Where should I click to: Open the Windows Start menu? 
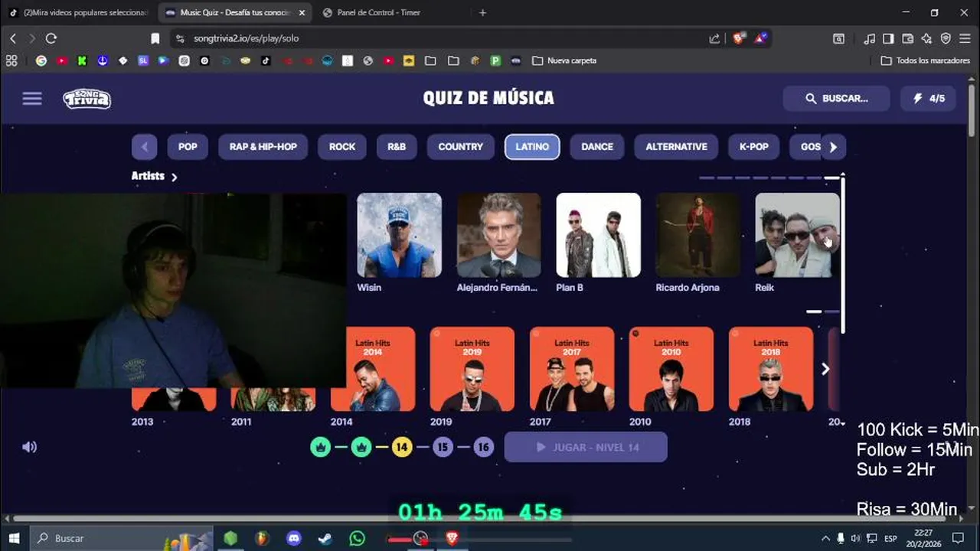(x=13, y=538)
